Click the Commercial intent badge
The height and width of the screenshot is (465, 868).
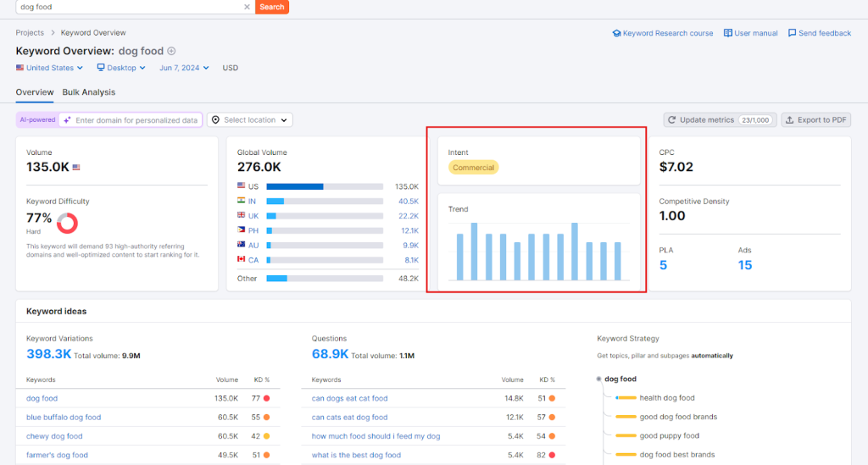pos(473,168)
